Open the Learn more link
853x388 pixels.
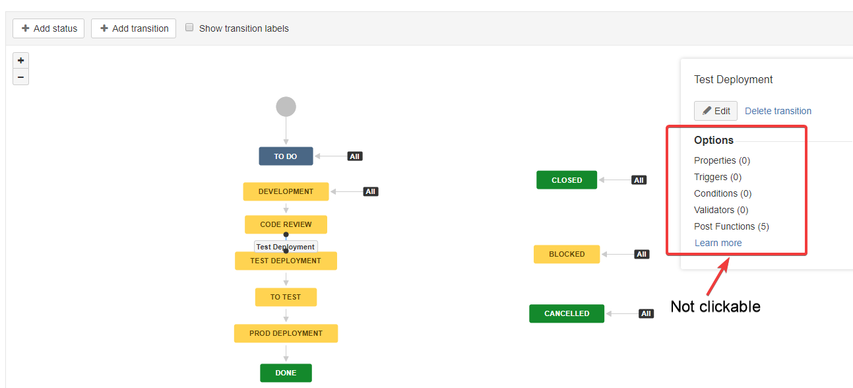(x=718, y=243)
